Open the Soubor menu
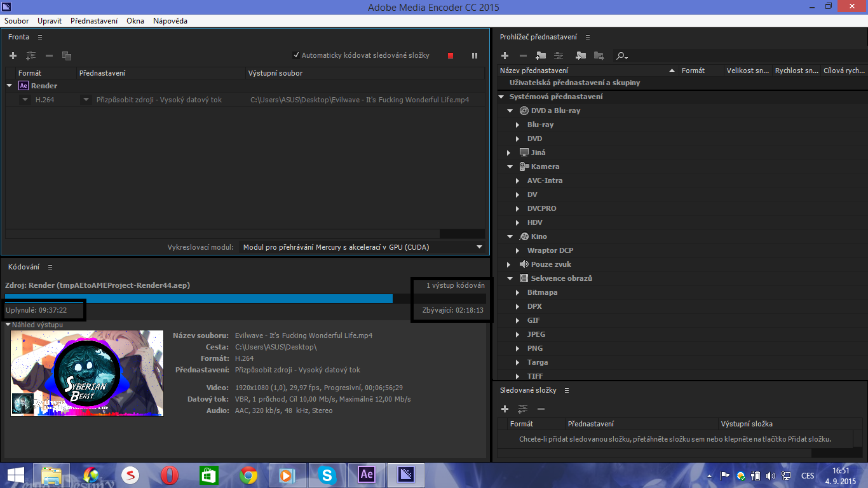The height and width of the screenshot is (488, 868). (x=17, y=21)
